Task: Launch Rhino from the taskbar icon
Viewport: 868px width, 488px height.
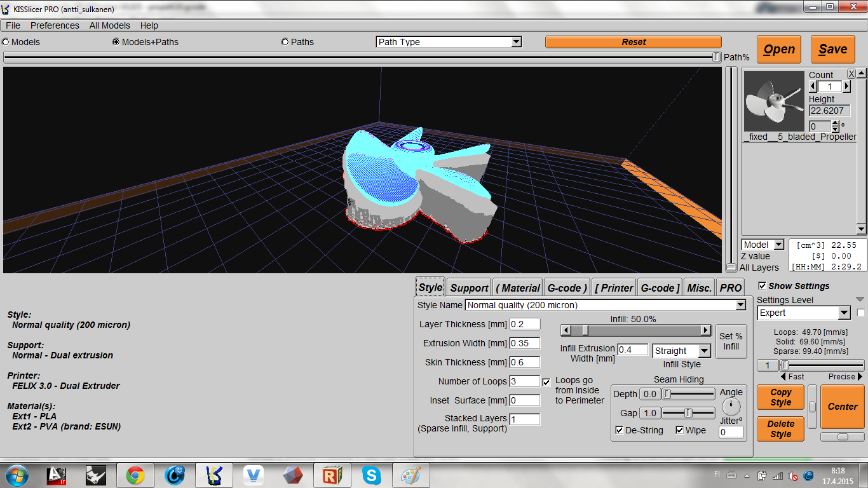Action: 95,475
